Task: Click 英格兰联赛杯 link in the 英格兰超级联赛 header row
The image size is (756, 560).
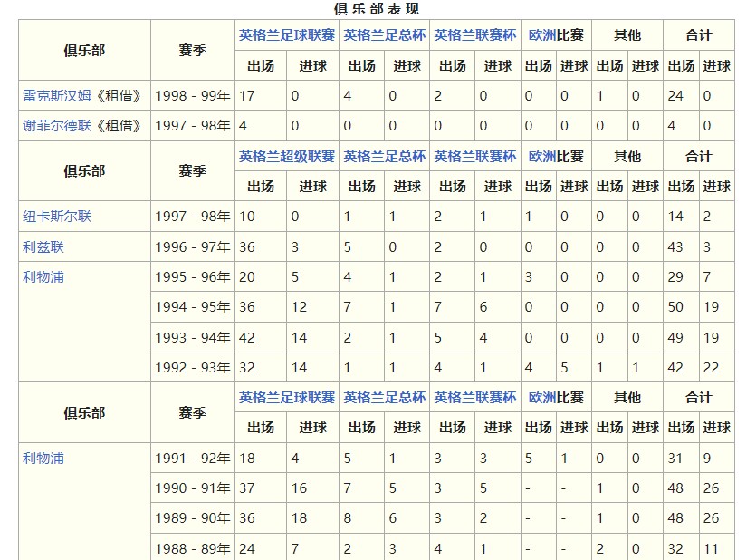Action: point(475,156)
